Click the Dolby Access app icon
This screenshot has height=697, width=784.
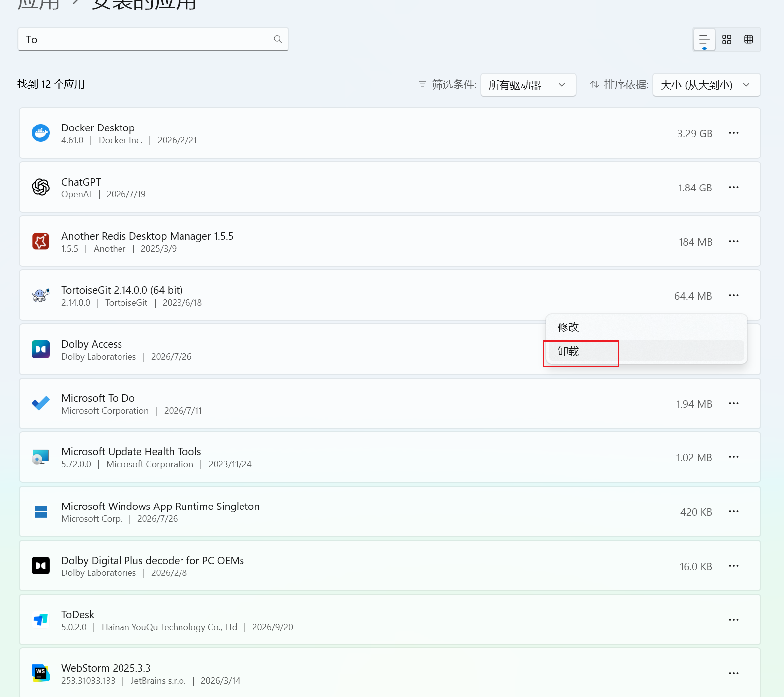pyautogui.click(x=41, y=349)
